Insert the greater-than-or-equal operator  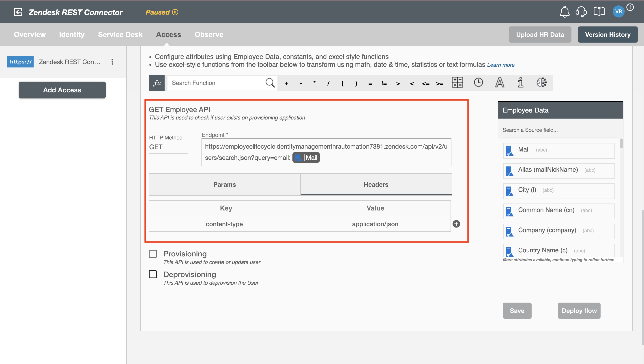click(440, 84)
